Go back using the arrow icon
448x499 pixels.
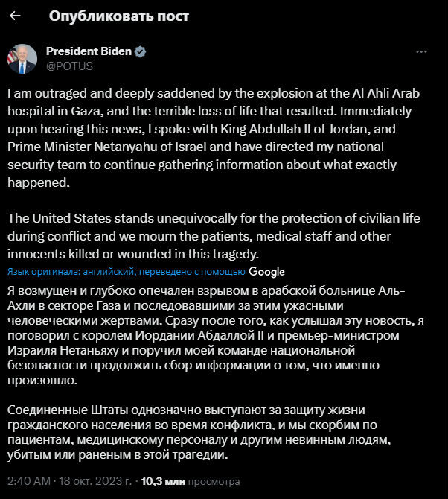point(16,16)
